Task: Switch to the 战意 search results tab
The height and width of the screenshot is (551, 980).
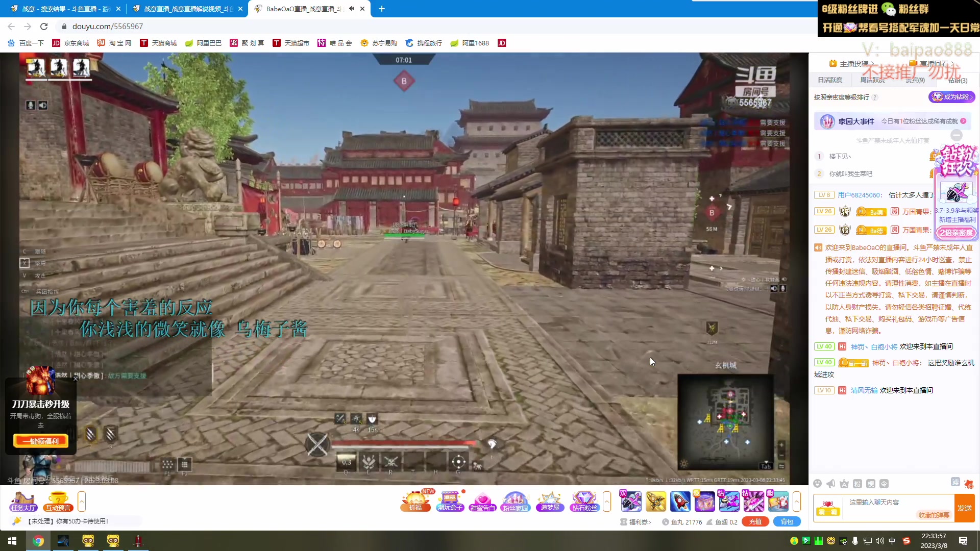Action: point(65,9)
